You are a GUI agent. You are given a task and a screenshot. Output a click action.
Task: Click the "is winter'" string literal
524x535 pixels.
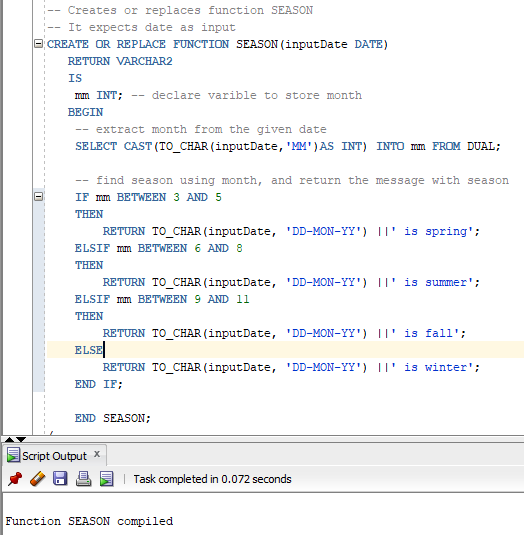tap(439, 367)
